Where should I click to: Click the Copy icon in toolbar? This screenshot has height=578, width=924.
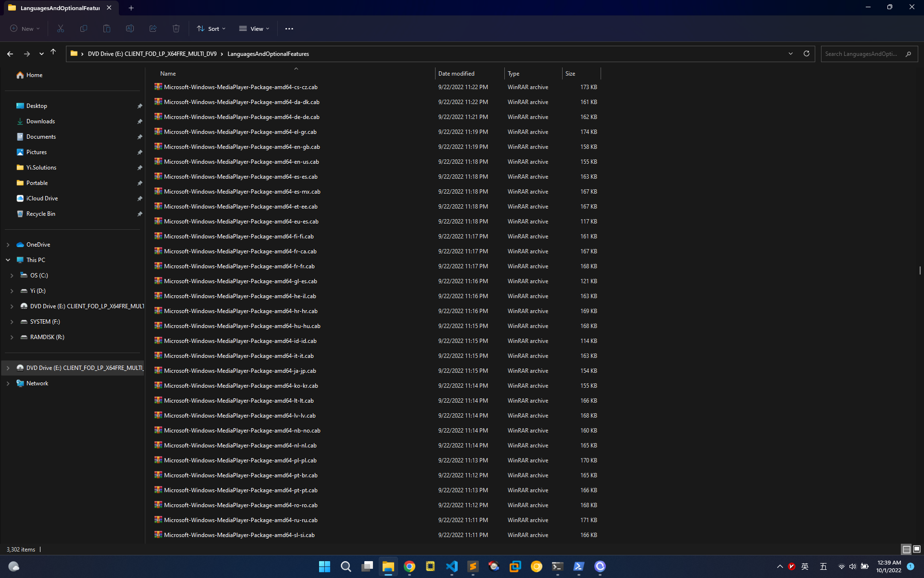pos(84,29)
